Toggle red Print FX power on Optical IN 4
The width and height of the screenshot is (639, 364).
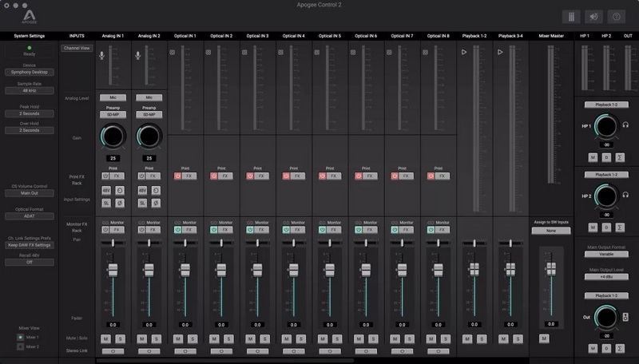[286, 176]
